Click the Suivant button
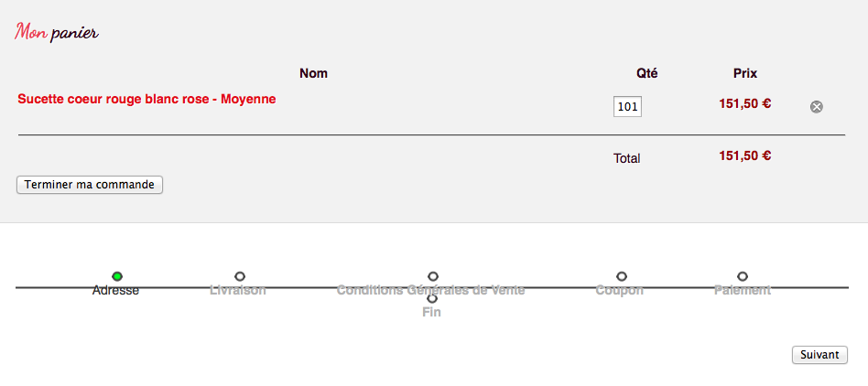The image size is (868, 386). click(x=819, y=355)
